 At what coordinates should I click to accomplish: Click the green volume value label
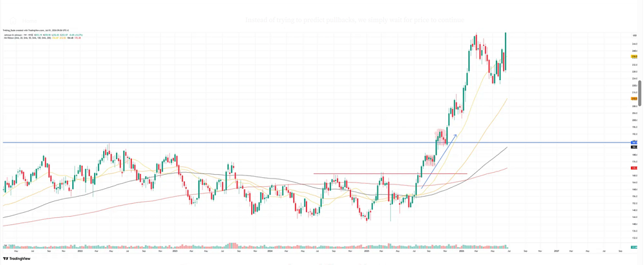[x=634, y=247]
